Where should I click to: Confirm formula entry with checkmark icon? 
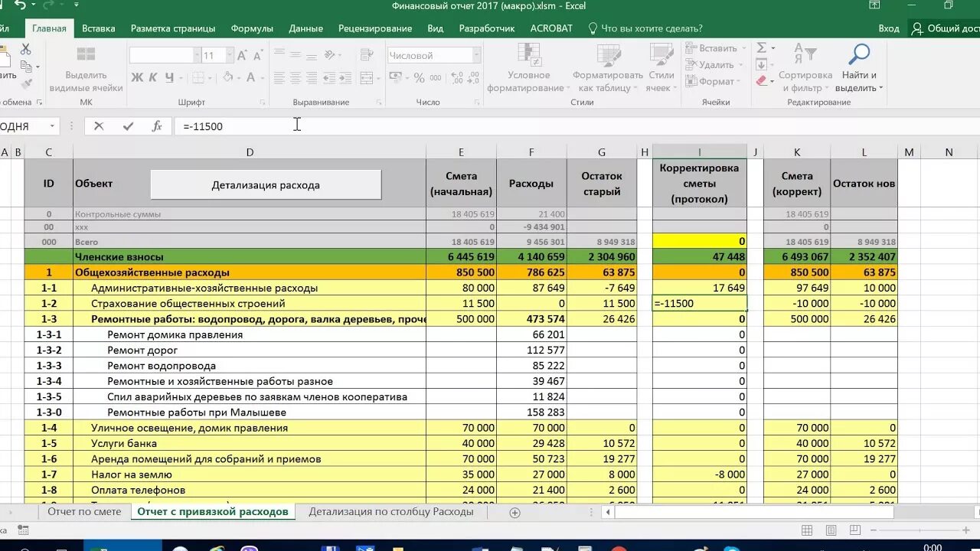point(128,126)
